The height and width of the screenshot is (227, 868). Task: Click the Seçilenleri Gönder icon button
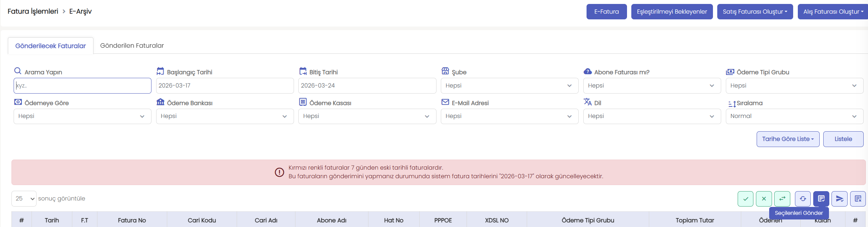pos(821,199)
